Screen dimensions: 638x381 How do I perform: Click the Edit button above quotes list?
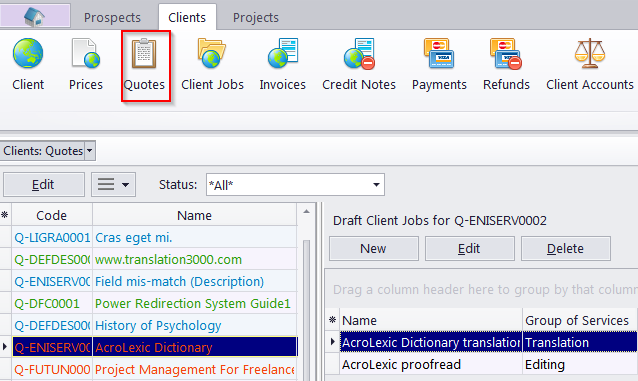coord(44,184)
